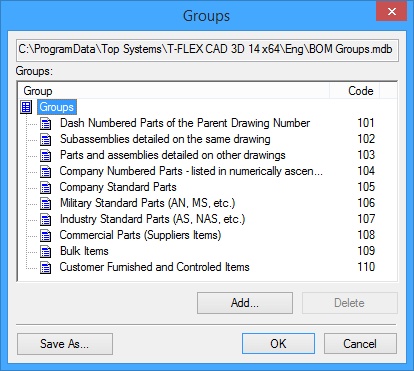The image size is (414, 371).
Task: Select Parts and assemblies detailed on other drawings
Action: (x=173, y=155)
